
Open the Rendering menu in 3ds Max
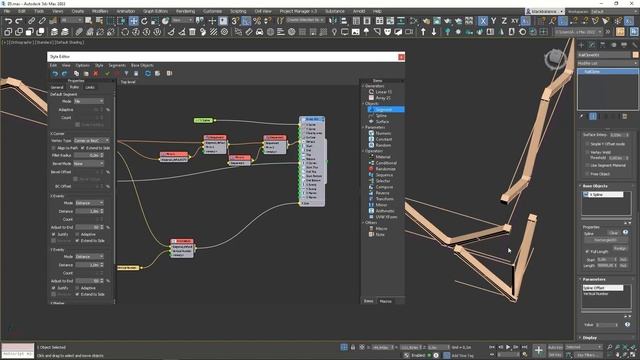pyautogui.click(x=185, y=11)
